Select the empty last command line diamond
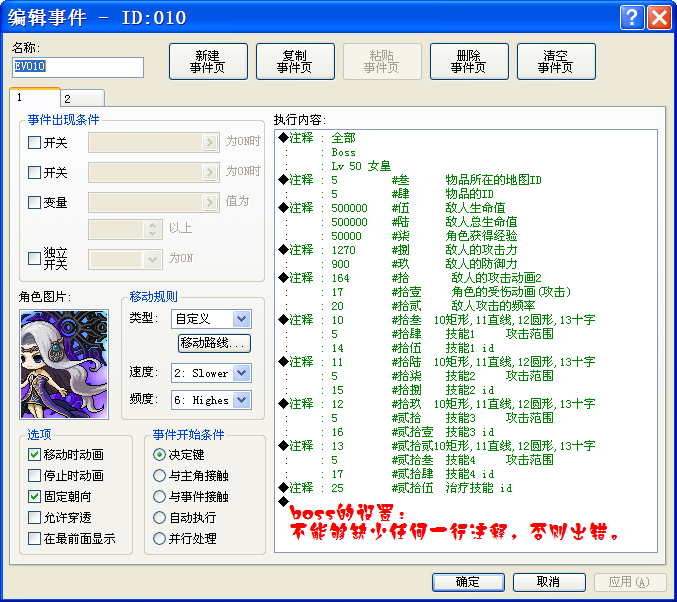 tap(284, 501)
